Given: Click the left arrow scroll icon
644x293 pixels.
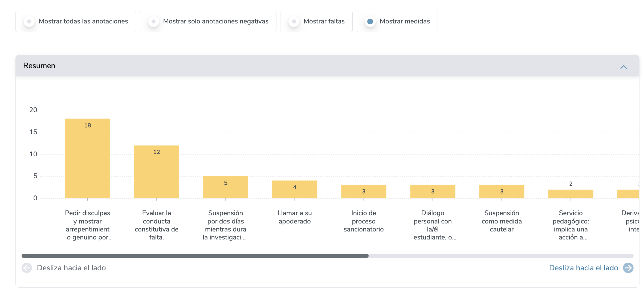Looking at the screenshot, I should [27, 268].
